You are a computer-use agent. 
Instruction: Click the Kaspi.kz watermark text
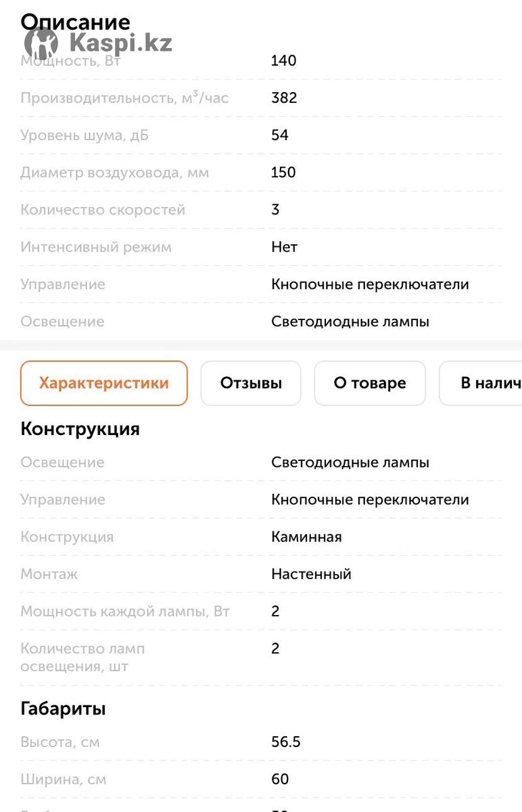pyautogui.click(x=120, y=43)
